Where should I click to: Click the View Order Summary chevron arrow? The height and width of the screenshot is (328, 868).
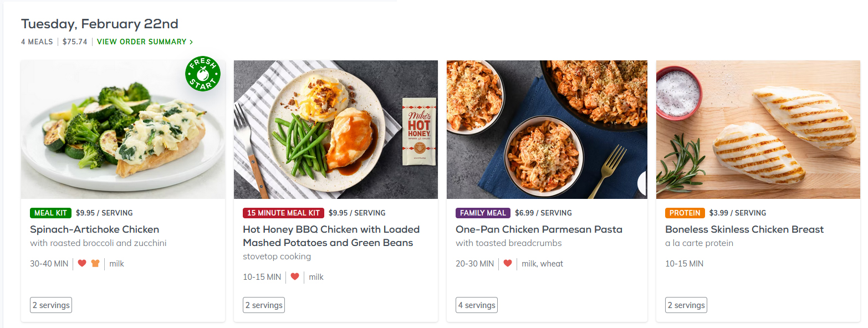point(191,42)
